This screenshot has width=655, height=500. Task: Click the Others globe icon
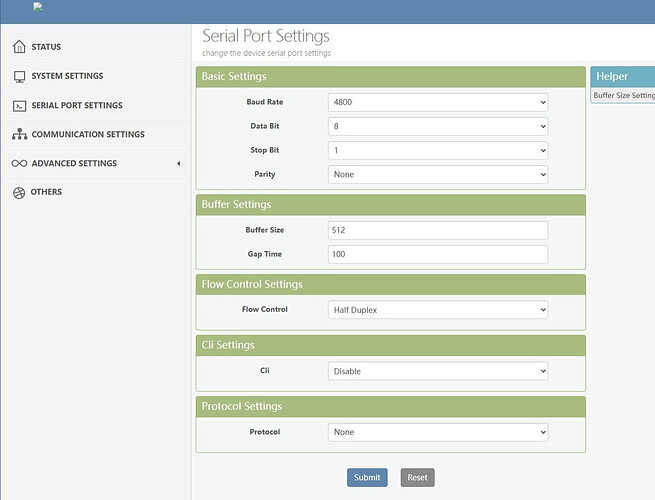pos(19,192)
